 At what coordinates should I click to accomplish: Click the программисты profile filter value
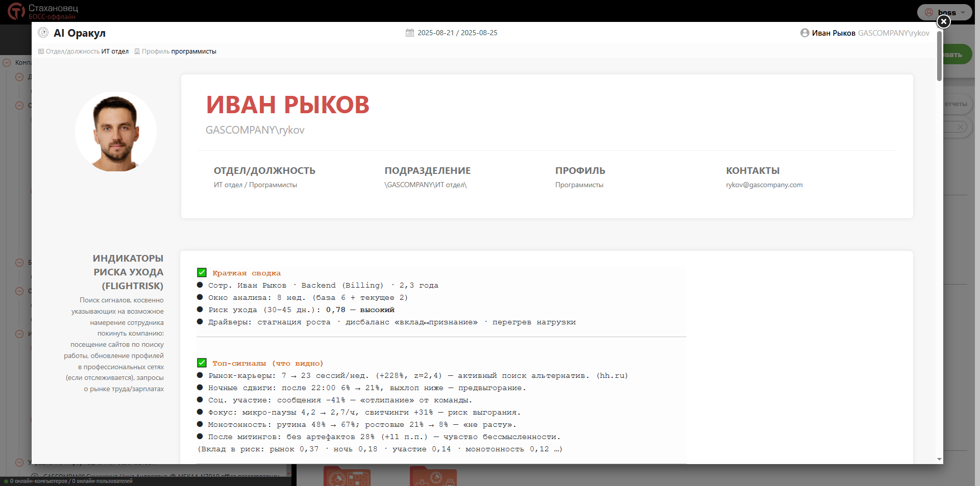[x=193, y=52]
